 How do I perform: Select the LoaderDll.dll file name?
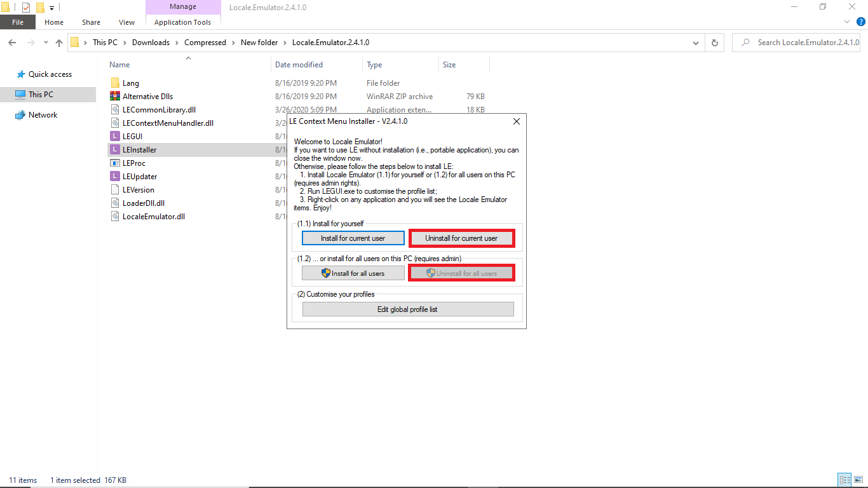click(x=144, y=203)
